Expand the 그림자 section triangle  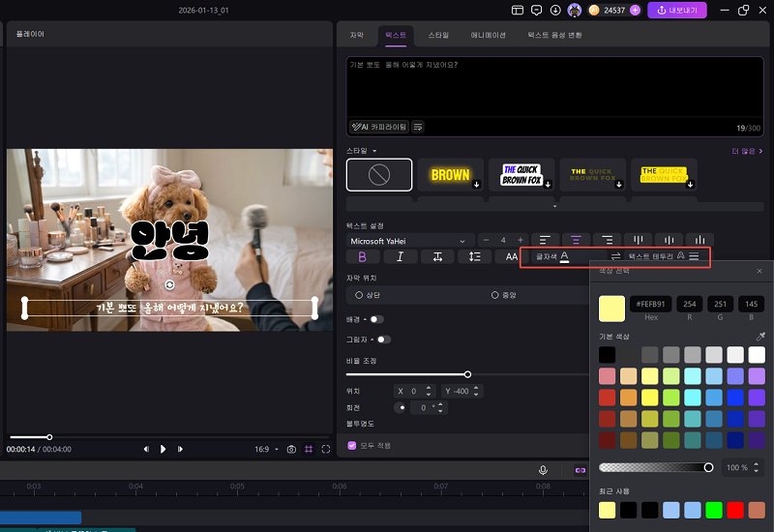(x=372, y=340)
